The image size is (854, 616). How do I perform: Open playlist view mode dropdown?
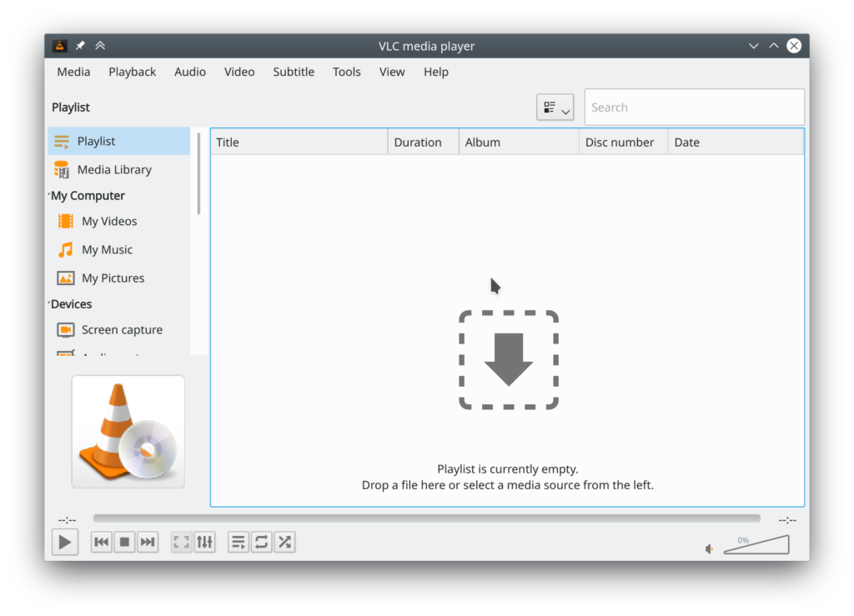555,108
